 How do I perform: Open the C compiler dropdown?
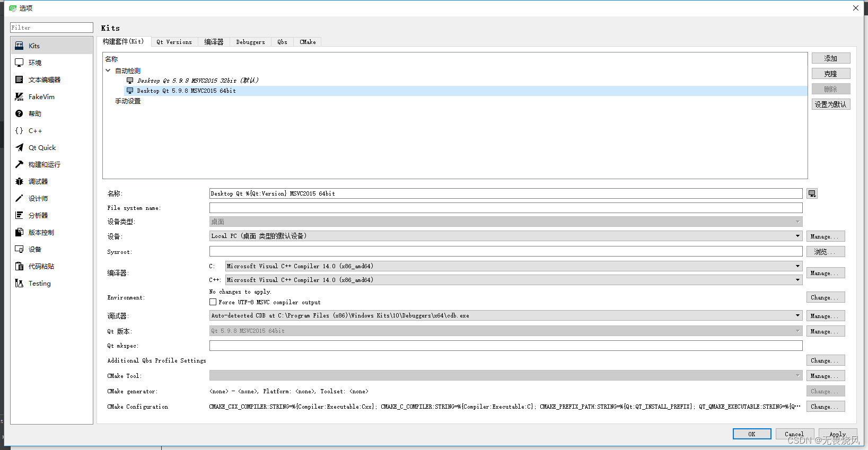[514, 266]
